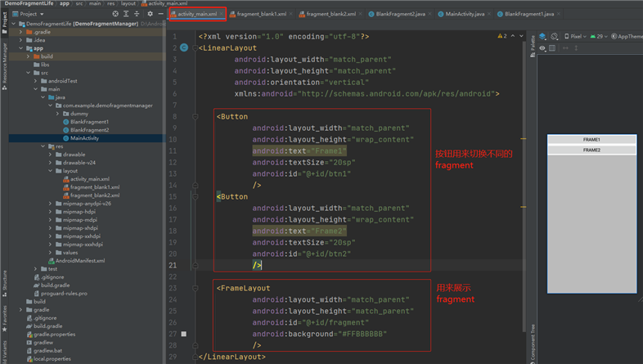Open the AppTheme selector
This screenshot has width=643, height=364.
point(627,37)
